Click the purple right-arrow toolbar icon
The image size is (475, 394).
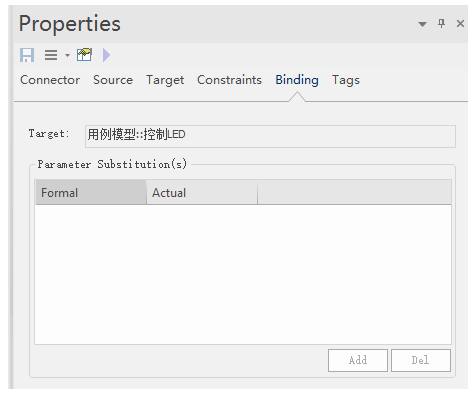click(106, 55)
